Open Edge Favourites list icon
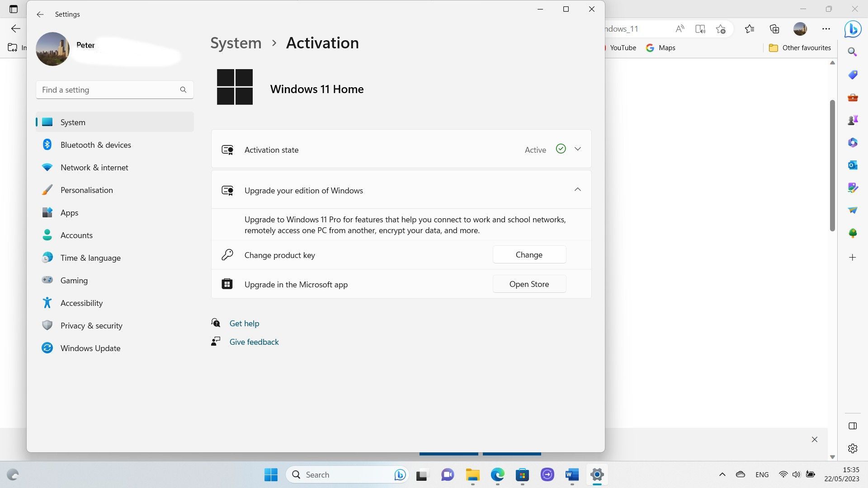 point(750,29)
